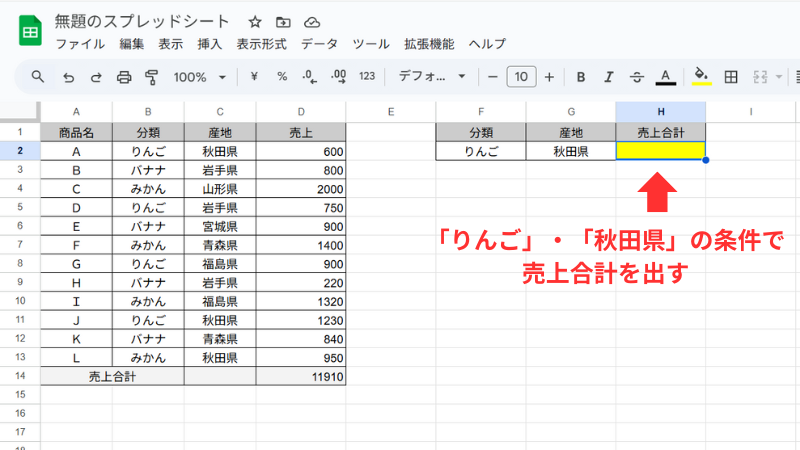
Task: Decrease font size with minus button
Action: [x=492, y=77]
